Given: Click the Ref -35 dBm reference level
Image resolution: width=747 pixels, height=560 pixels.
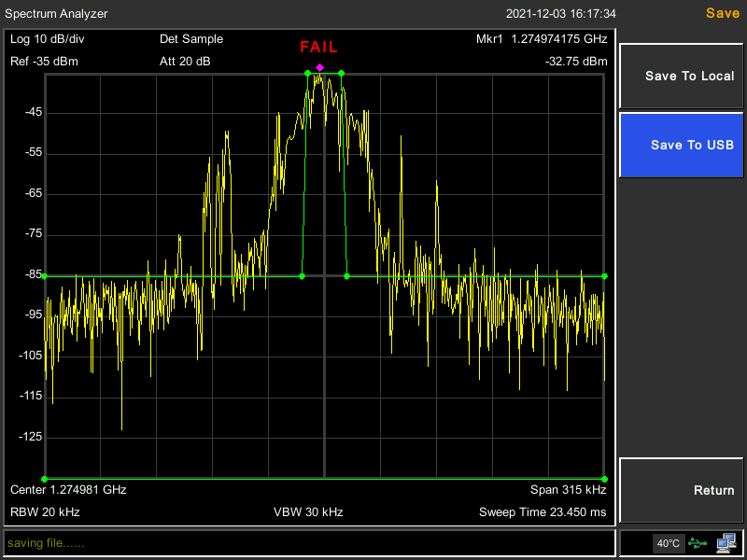Looking at the screenshot, I should [x=44, y=62].
